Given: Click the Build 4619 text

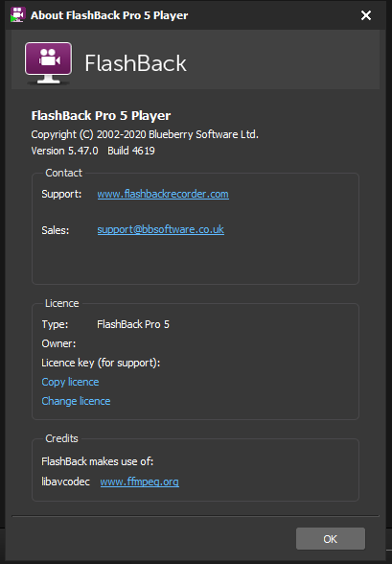Looking at the screenshot, I should [x=131, y=151].
